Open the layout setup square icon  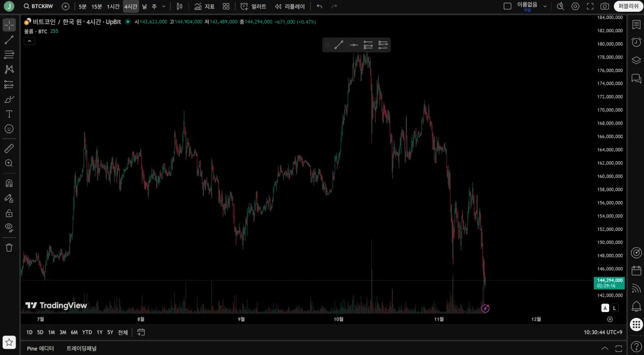[507, 6]
